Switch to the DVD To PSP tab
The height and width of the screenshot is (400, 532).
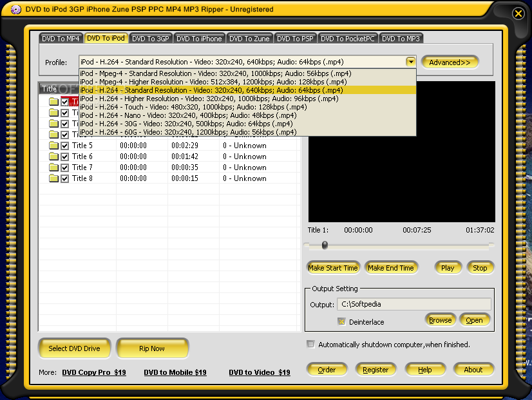click(x=295, y=39)
